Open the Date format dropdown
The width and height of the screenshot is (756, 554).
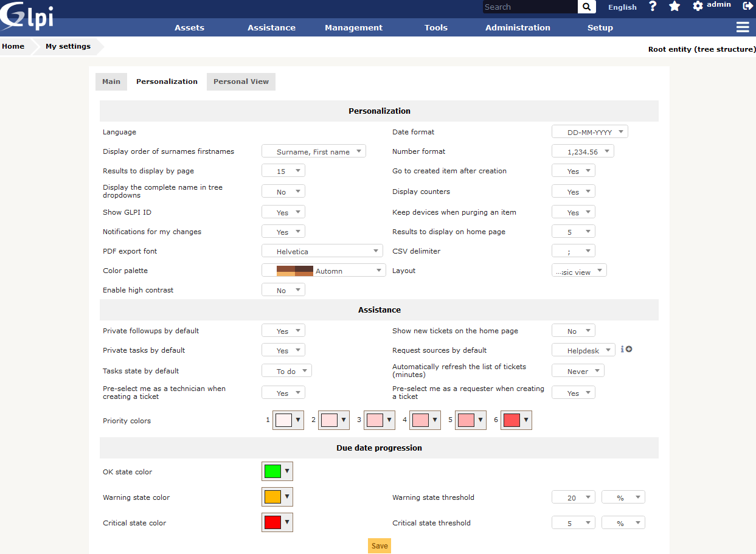[589, 131]
